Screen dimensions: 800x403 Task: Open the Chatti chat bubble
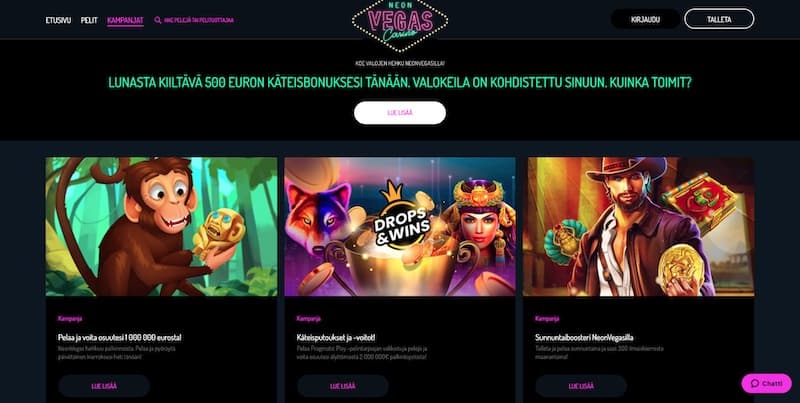(x=766, y=383)
